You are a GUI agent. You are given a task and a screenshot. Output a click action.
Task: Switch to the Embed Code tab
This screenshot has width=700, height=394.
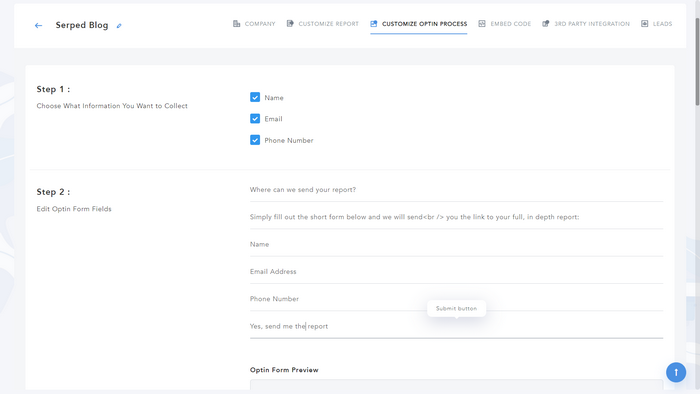(504, 24)
